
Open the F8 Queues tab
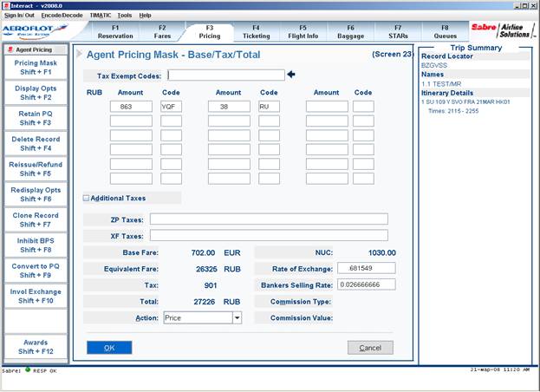click(445, 32)
